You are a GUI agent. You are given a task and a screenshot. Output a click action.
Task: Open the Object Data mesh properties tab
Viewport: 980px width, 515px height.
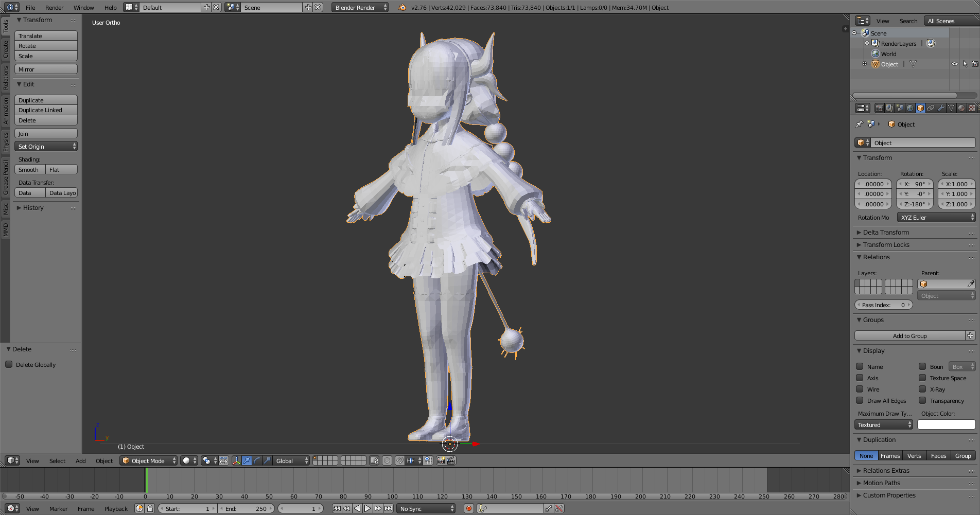coord(951,108)
